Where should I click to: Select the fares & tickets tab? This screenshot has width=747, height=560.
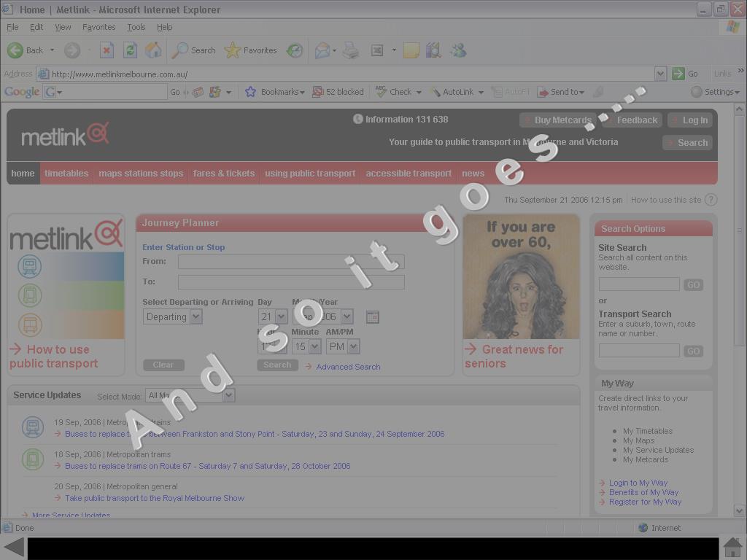point(224,174)
